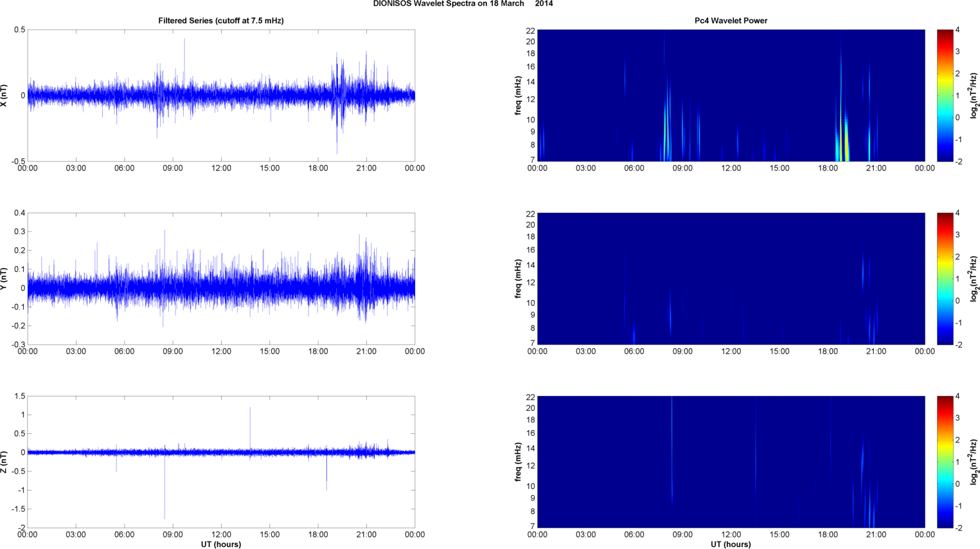Click the '15:00' time tick under the bottom spectrogram
The height and width of the screenshot is (549, 980).
(780, 535)
